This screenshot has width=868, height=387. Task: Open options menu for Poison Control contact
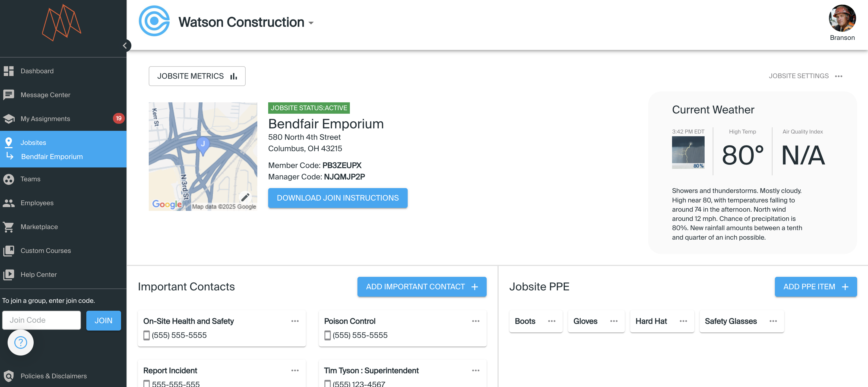coord(476,321)
